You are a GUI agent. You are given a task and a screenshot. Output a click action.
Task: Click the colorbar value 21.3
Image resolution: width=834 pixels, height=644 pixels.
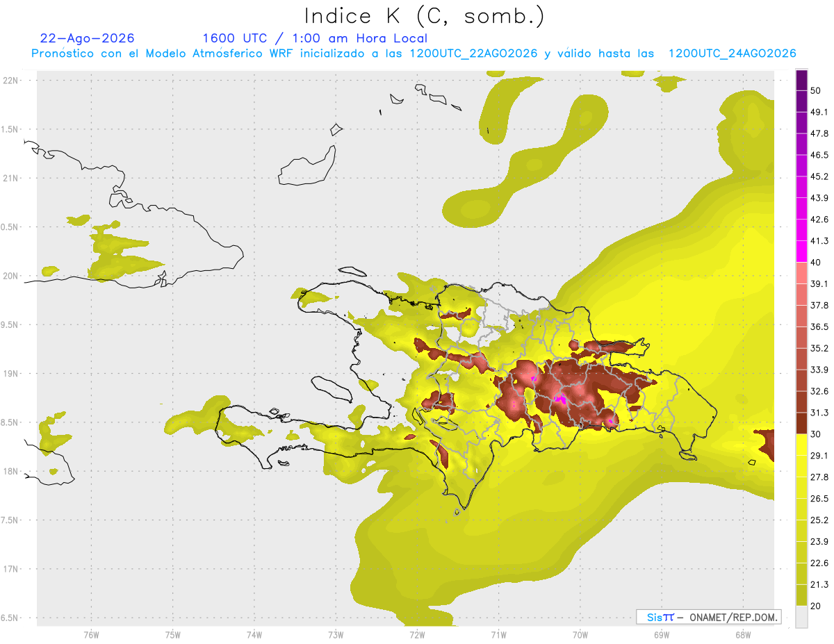819,585
